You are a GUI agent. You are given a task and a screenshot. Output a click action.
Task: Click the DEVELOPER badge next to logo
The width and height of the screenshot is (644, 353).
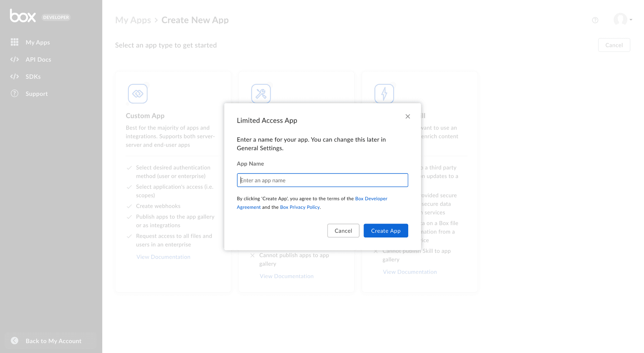click(56, 17)
